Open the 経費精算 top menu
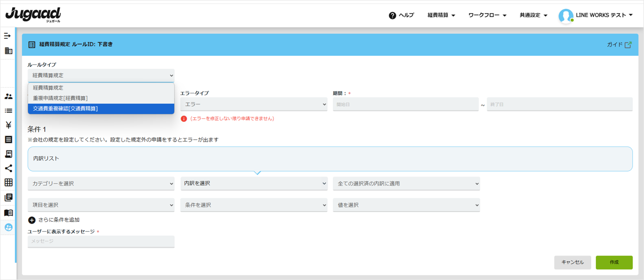 pyautogui.click(x=441, y=16)
